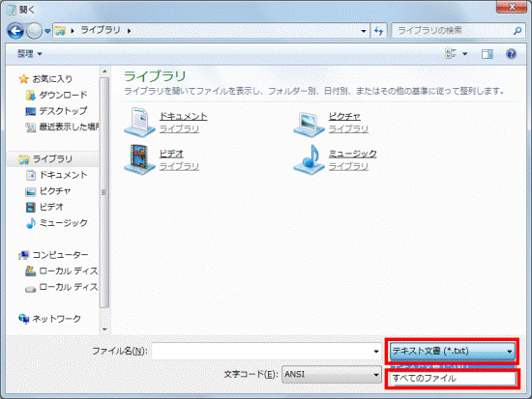
Task: Click the ミュージック library large icon
Action: point(309,159)
